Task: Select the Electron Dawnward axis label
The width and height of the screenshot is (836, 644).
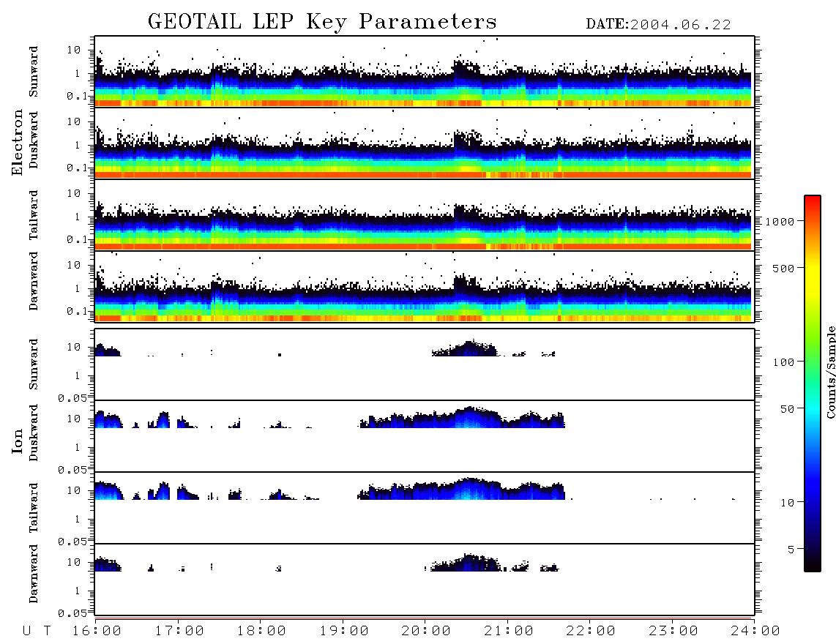Action: tap(34, 281)
